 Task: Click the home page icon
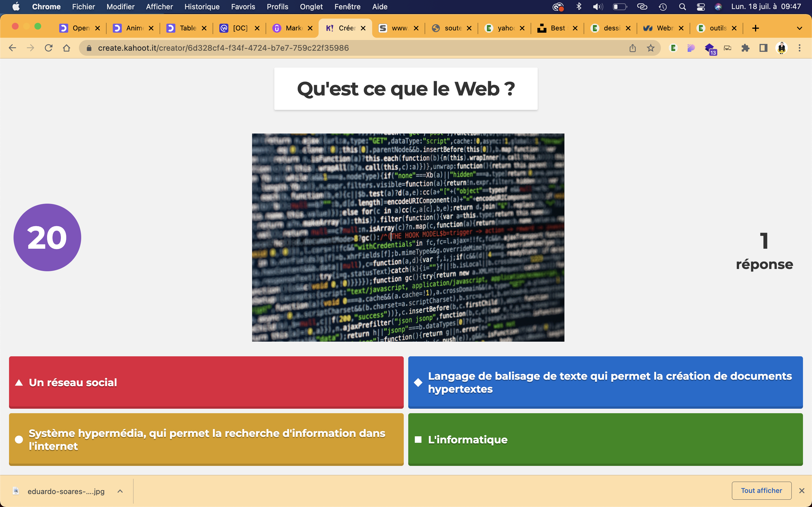pos(67,48)
